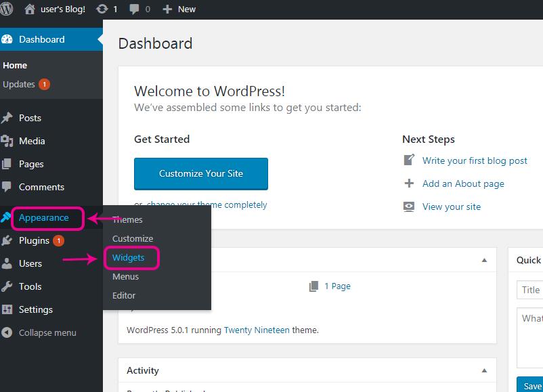Image resolution: width=543 pixels, height=392 pixels.
Task: Click New in the admin bar
Action: click(x=187, y=9)
